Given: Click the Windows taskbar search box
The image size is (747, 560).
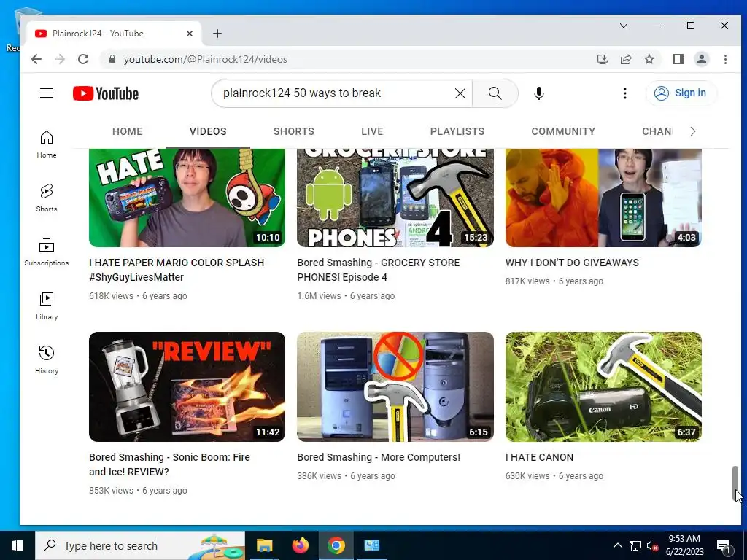Looking at the screenshot, I should coord(140,545).
